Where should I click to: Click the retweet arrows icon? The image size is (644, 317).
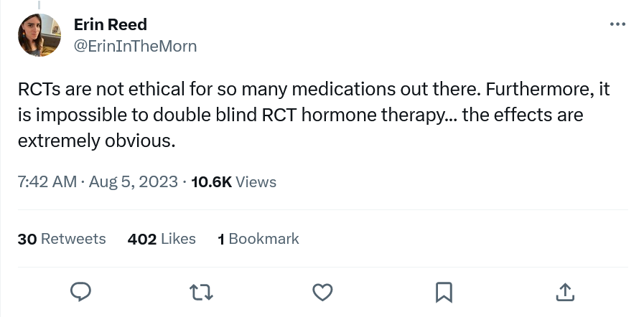click(x=202, y=291)
